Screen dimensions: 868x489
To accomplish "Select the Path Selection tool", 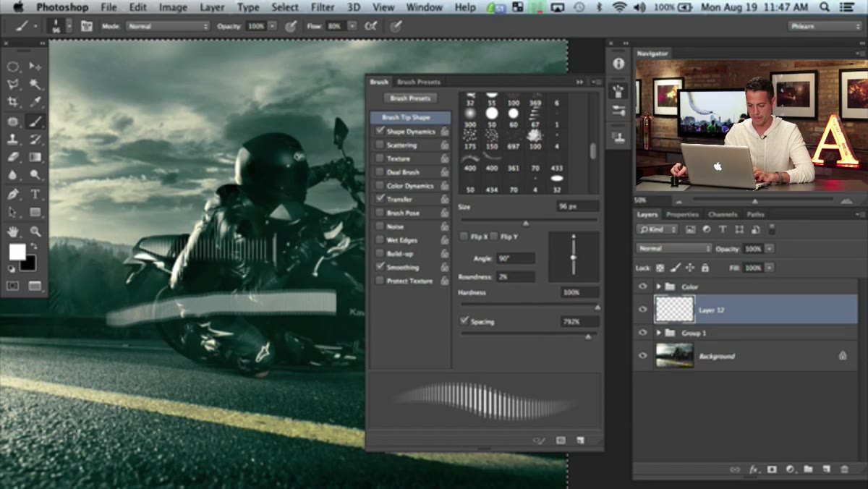I will [13, 213].
